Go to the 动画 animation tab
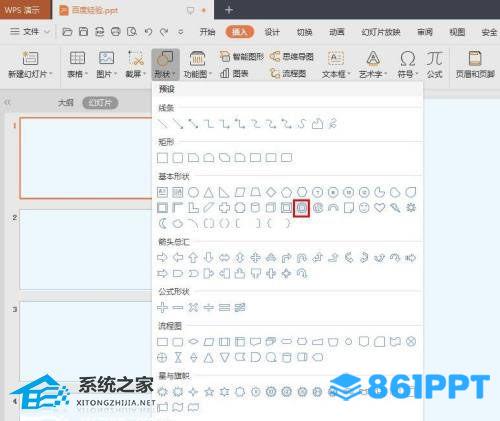 [337, 32]
